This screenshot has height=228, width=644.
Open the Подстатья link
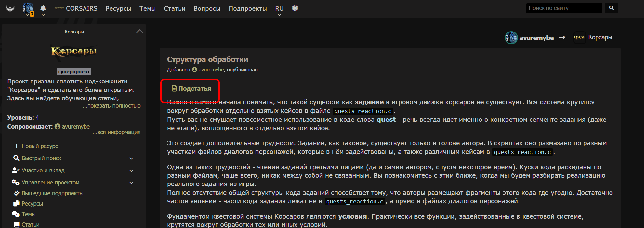[194, 89]
